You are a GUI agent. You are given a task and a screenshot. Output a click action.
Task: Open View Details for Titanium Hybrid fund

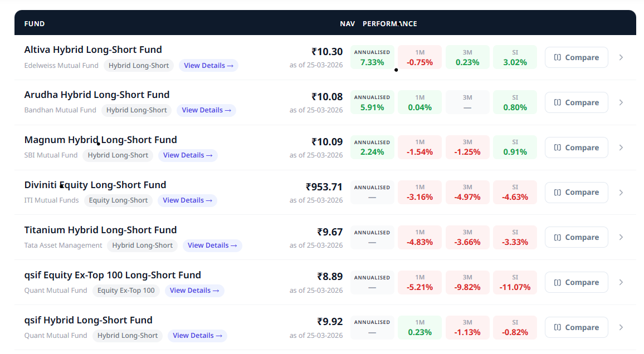[x=212, y=245]
